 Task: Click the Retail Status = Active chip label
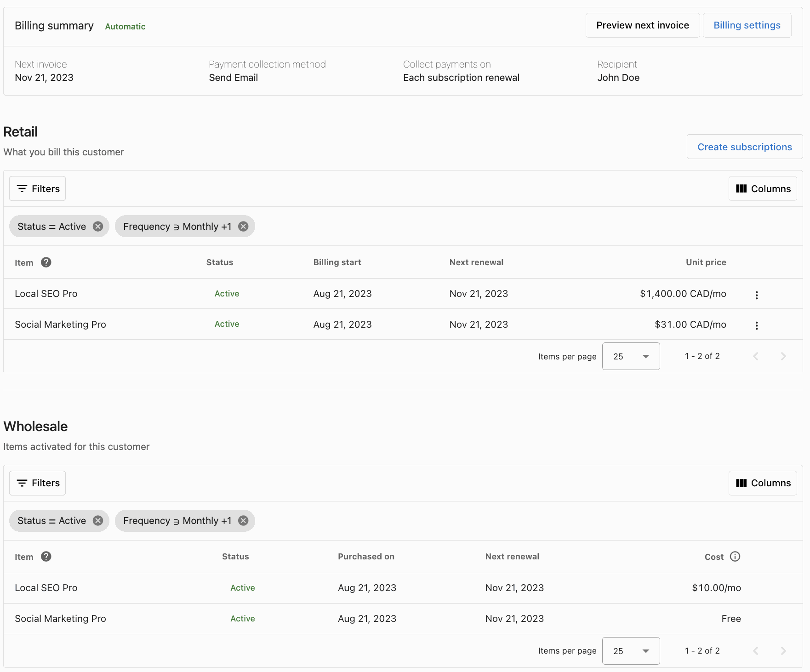tap(51, 227)
